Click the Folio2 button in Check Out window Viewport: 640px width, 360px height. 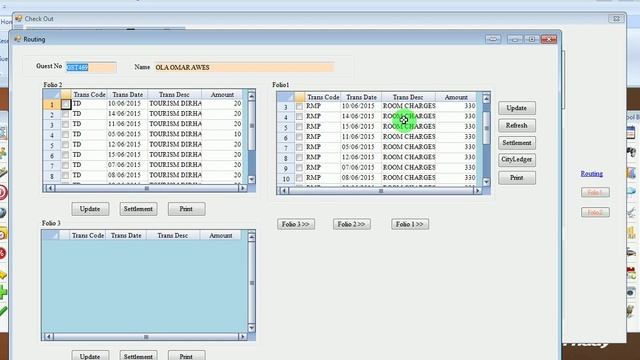pos(595,212)
